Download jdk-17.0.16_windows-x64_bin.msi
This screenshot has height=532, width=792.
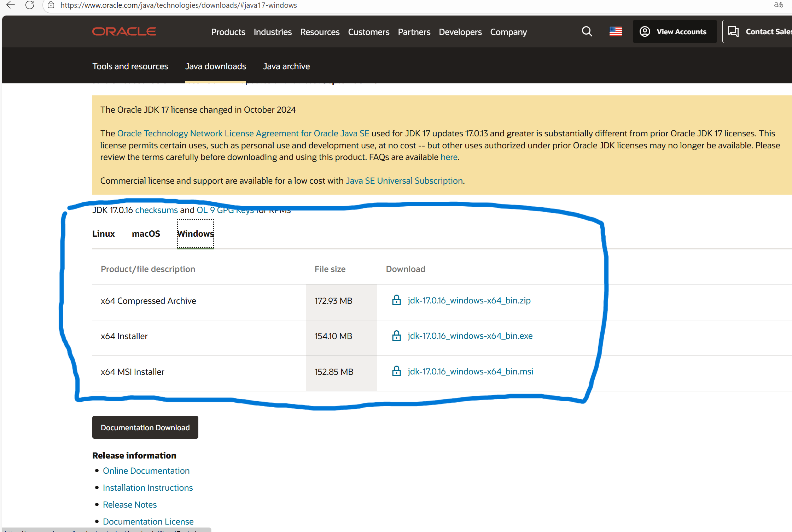(471, 371)
